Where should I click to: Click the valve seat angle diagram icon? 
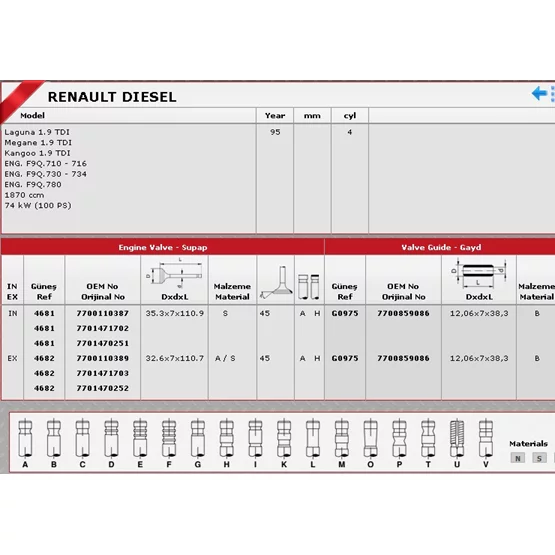(x=276, y=282)
